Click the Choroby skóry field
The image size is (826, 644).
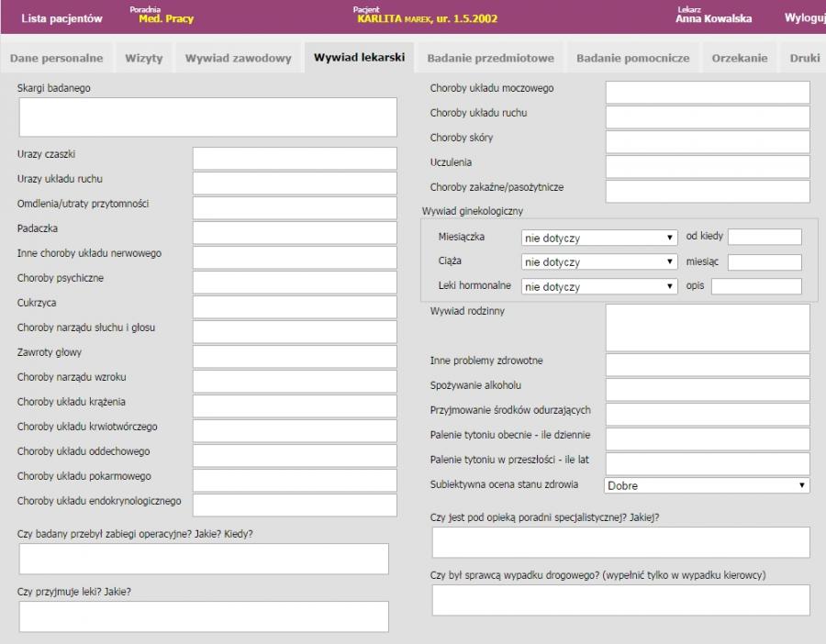pyautogui.click(x=708, y=141)
